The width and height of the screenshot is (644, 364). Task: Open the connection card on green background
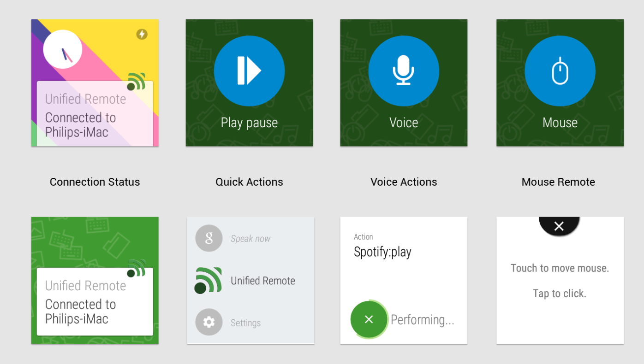click(x=95, y=302)
